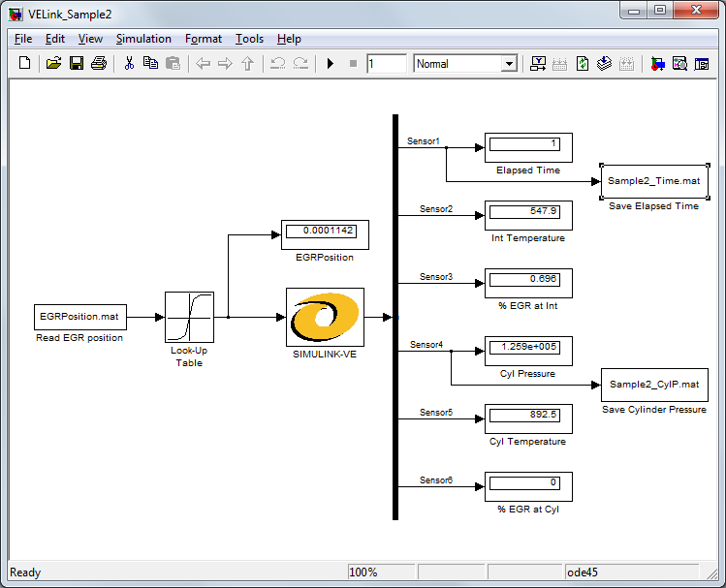Select the Cyl Pressure display block
726x588 pixels.
(528, 351)
